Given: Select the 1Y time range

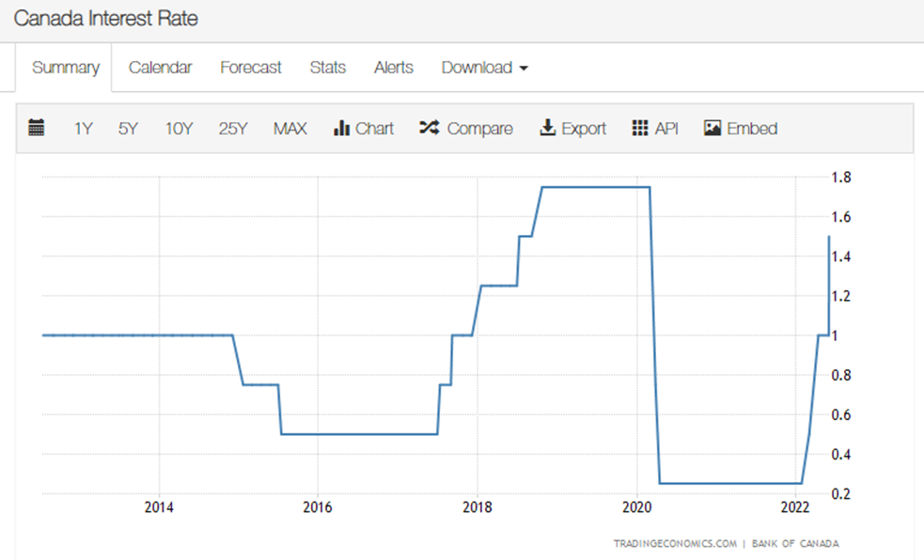Looking at the screenshot, I should [x=83, y=129].
